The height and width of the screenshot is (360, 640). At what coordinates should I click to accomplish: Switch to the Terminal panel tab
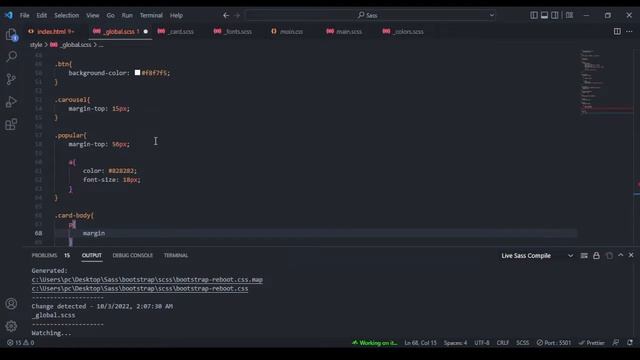(176, 255)
